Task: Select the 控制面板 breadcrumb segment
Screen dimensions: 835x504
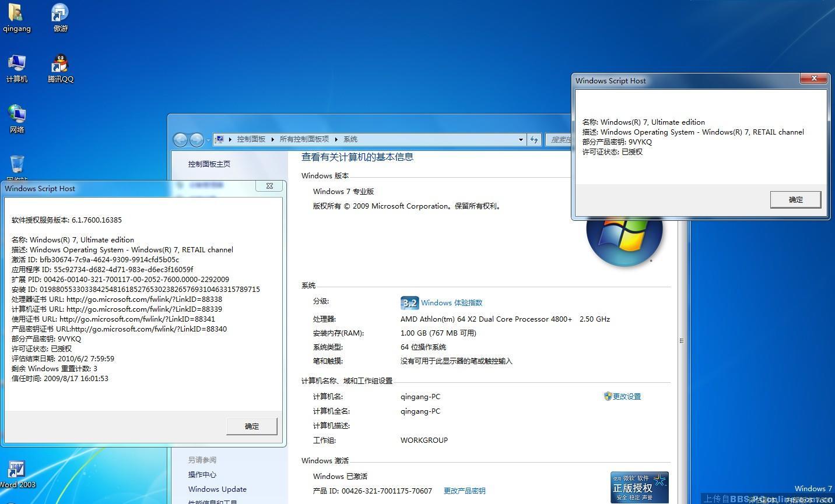Action: pyautogui.click(x=251, y=139)
